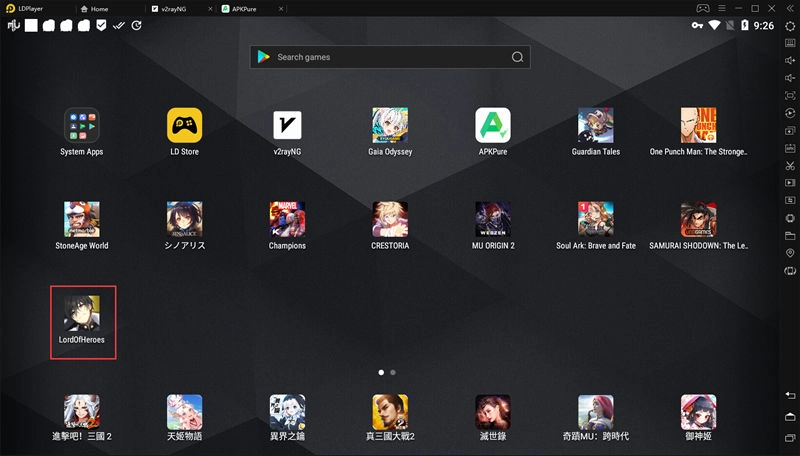The width and height of the screenshot is (800, 456).
Task: Open LDPlayer settings gear in sidebar
Action: 790,25
